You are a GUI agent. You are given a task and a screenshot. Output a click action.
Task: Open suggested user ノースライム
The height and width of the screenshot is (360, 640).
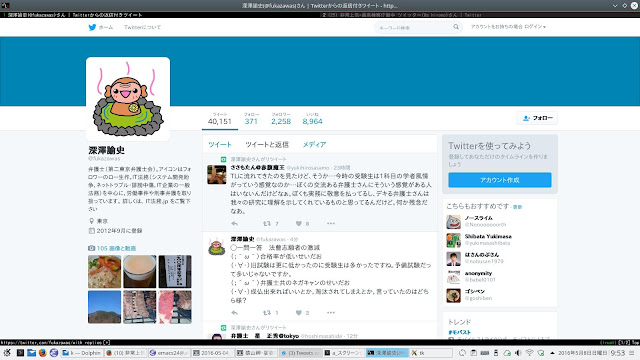[x=478, y=218]
